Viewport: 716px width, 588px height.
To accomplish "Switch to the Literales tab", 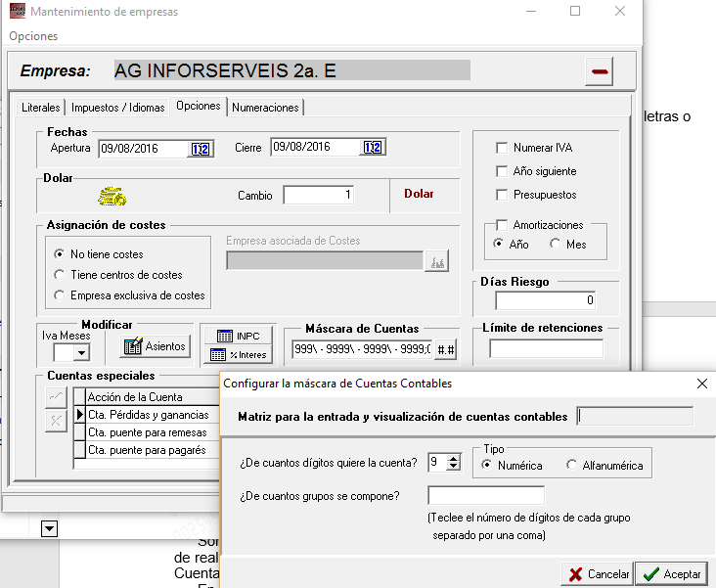I will (x=41, y=108).
